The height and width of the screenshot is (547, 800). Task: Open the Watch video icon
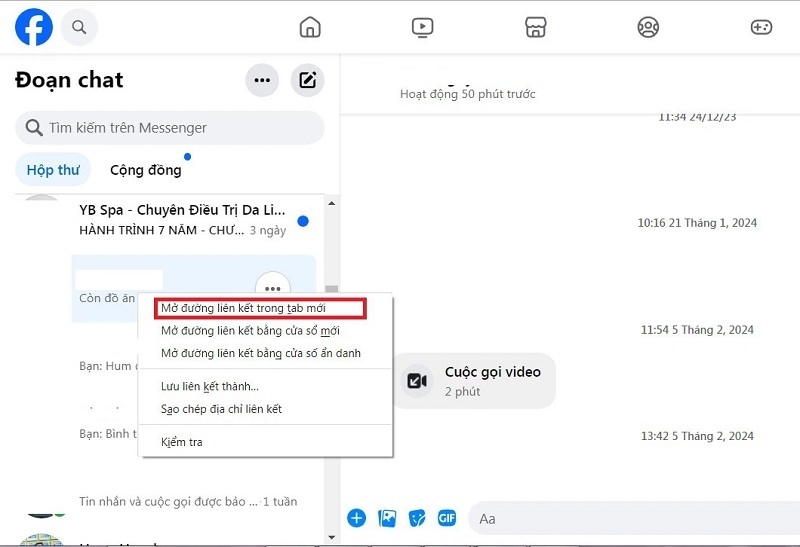(423, 27)
